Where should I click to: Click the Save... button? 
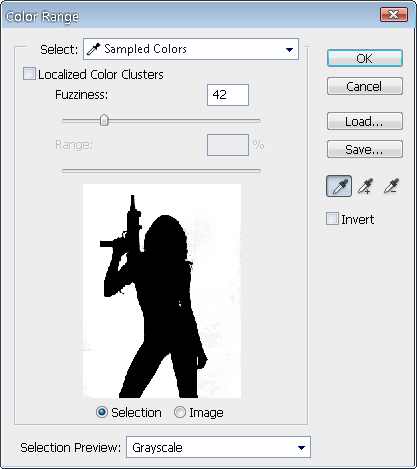(x=365, y=149)
